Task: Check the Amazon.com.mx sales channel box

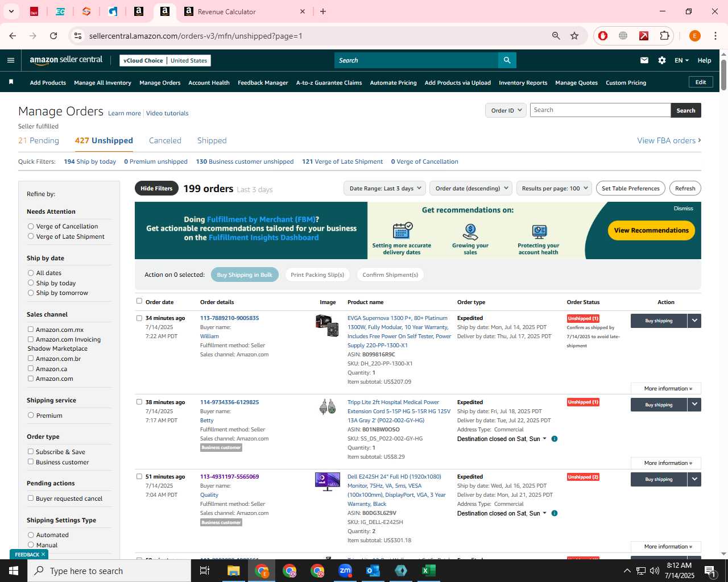Action: click(31, 329)
